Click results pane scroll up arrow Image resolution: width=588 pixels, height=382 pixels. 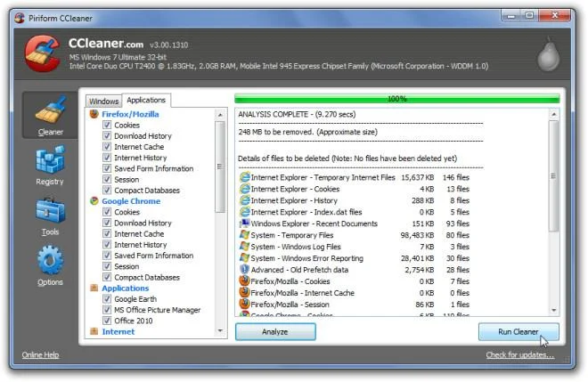click(554, 114)
